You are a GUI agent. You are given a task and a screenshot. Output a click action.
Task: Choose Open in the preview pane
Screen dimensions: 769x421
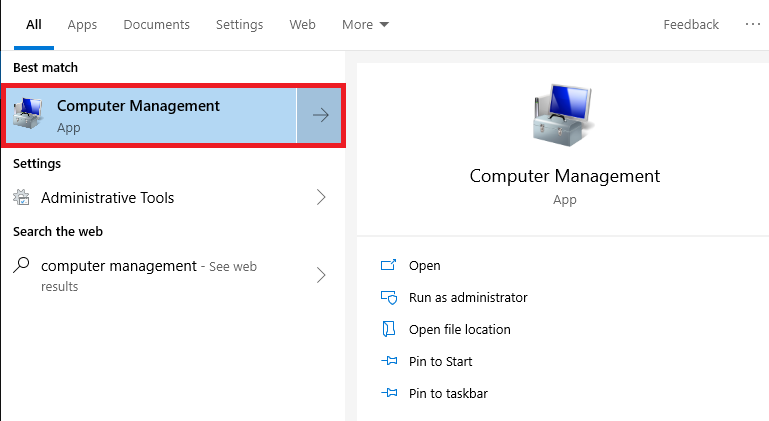pos(425,265)
